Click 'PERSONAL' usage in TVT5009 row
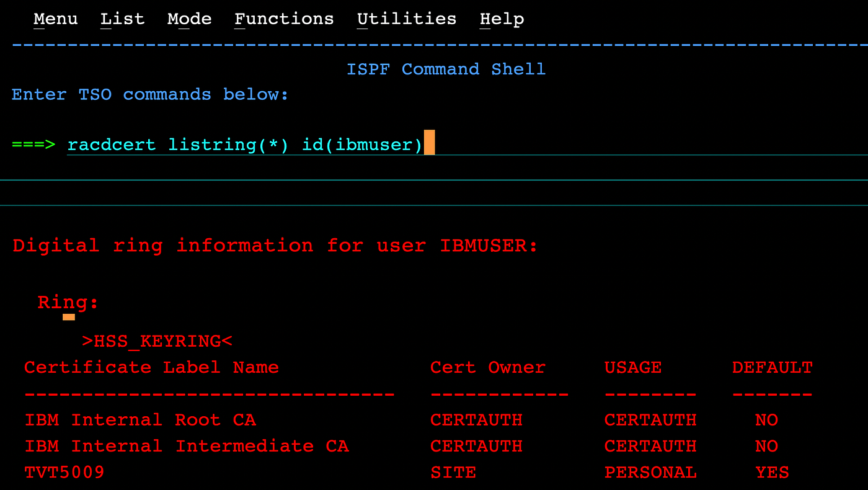The height and width of the screenshot is (490, 868). coord(650,473)
